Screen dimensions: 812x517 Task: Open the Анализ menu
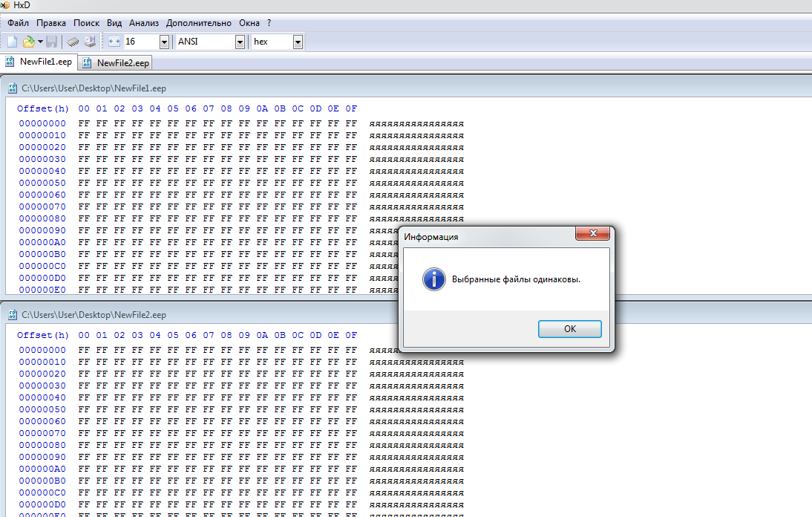[x=144, y=23]
